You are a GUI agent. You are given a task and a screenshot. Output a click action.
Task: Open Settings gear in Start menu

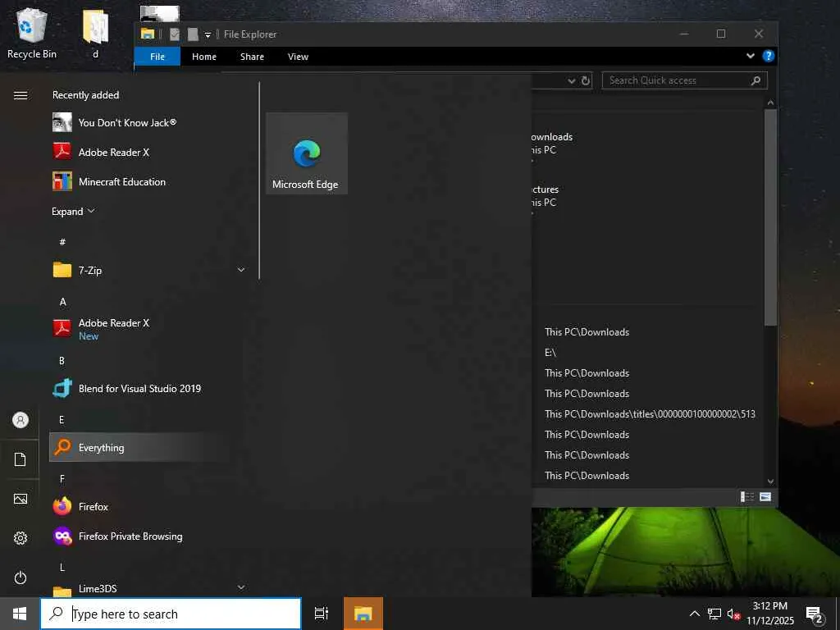21,538
